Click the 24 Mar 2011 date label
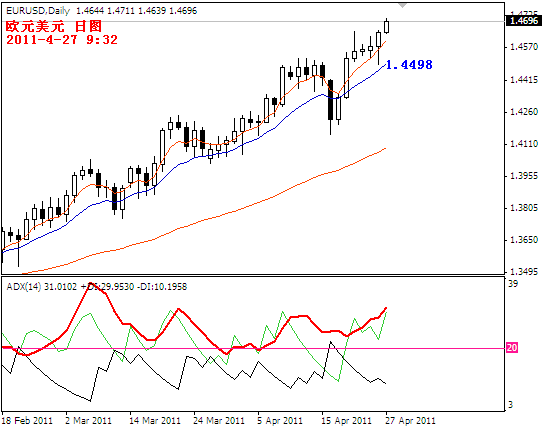 [x=219, y=420]
